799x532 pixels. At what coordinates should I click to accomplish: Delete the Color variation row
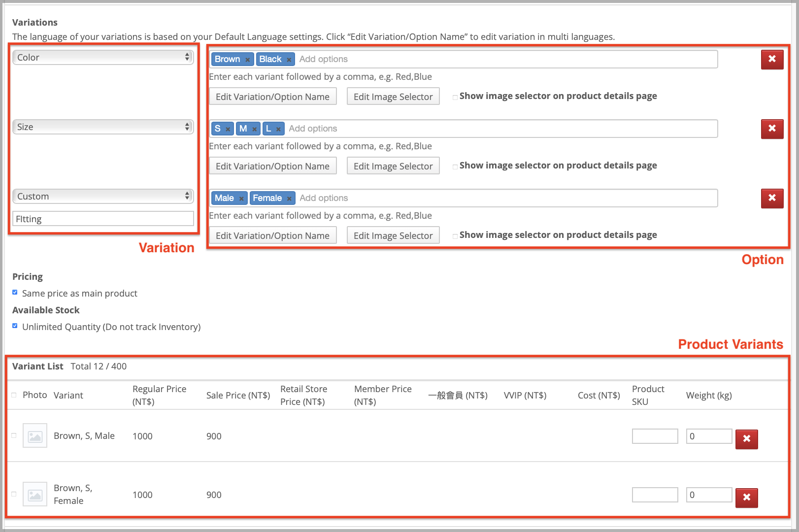coord(772,59)
